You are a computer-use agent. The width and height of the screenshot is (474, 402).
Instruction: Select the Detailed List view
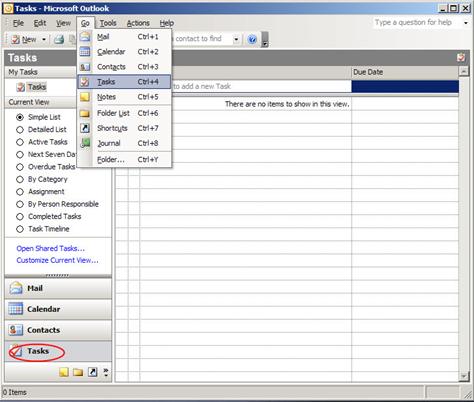(x=20, y=130)
